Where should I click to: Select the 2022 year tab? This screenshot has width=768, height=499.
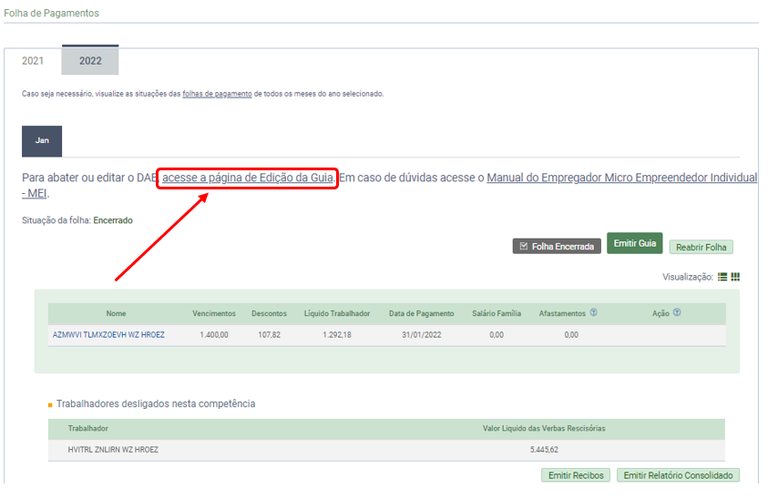pos(90,61)
